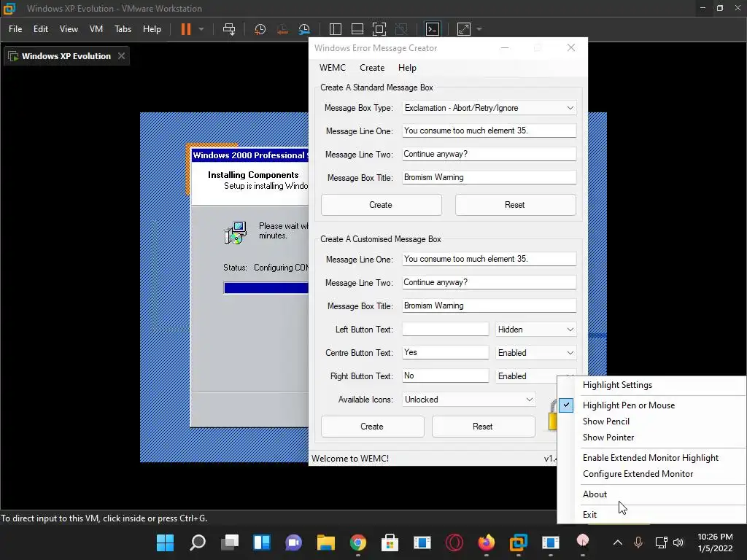Open Microsoft Store from taskbar

coord(390,542)
